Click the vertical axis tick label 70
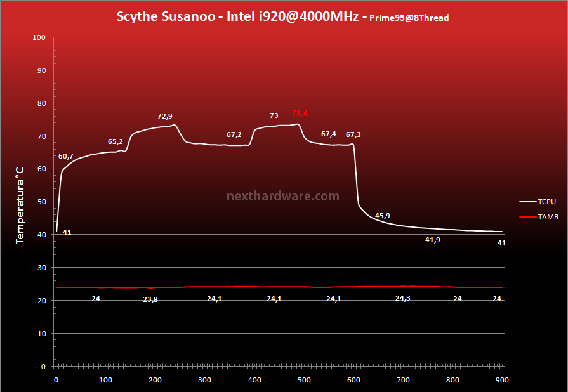This screenshot has height=392, width=568. (42, 136)
